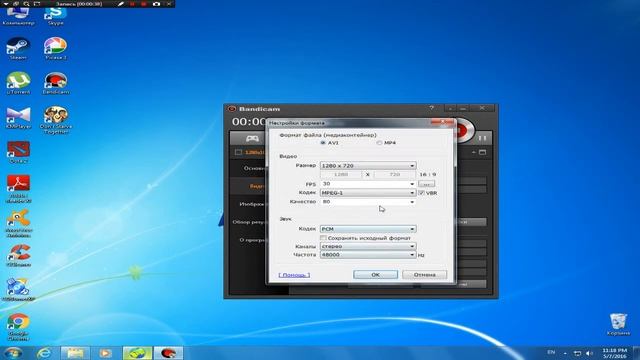Viewport: 640px width, 360px height.
Task: Open the Computer desktop shortcut
Action: [x=18, y=16]
